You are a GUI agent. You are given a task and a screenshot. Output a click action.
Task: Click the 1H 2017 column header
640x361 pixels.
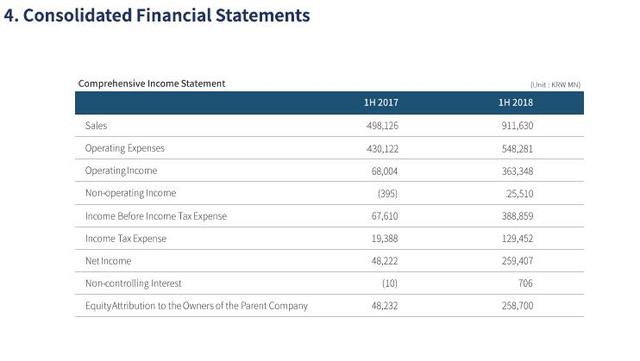pos(381,103)
